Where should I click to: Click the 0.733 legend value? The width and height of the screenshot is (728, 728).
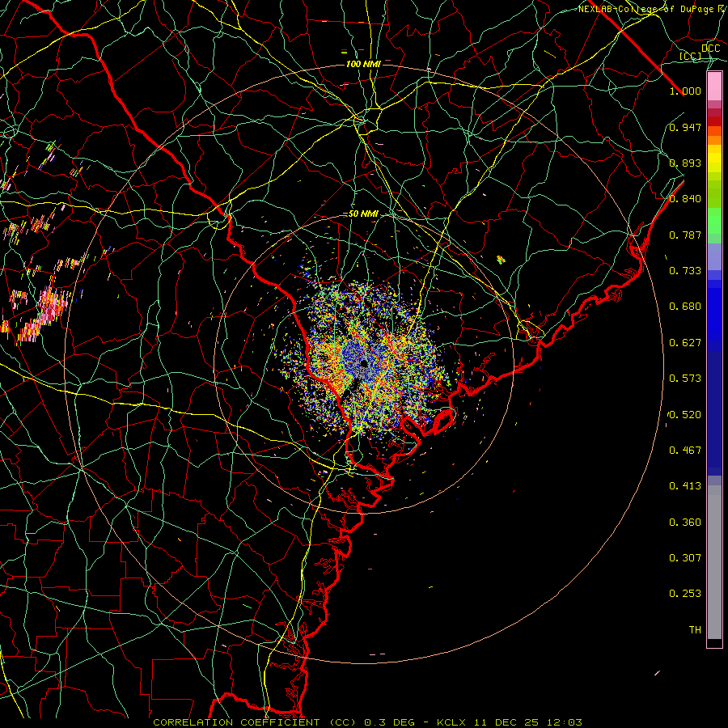[685, 271]
